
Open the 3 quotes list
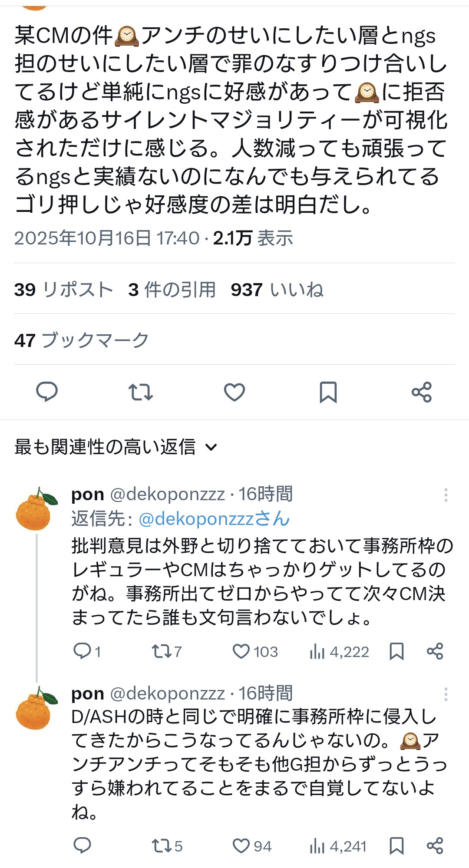(x=172, y=290)
